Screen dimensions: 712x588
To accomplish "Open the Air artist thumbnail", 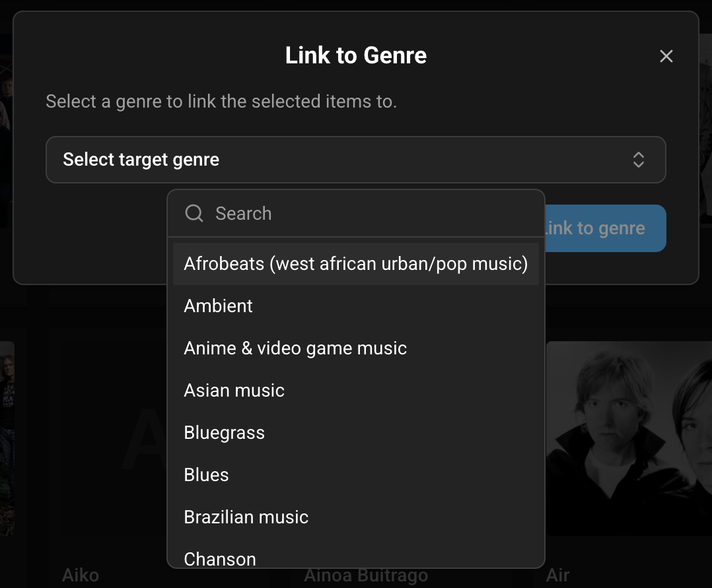I will coord(627,439).
